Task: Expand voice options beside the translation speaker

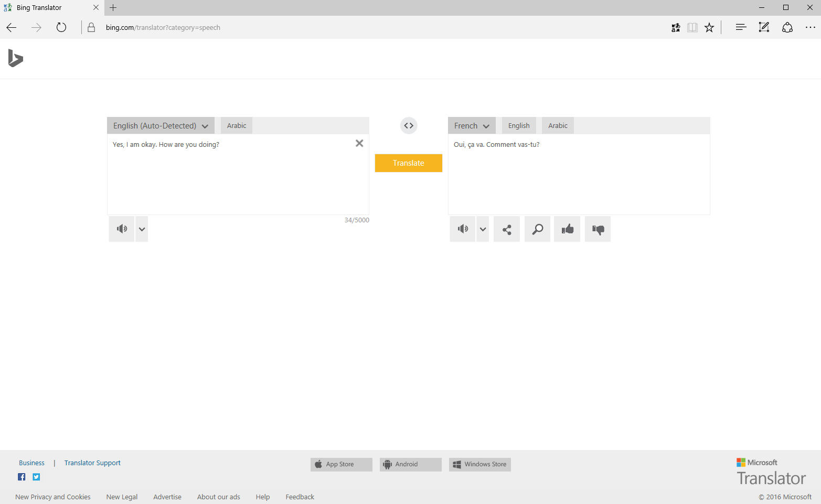Action: pos(482,229)
